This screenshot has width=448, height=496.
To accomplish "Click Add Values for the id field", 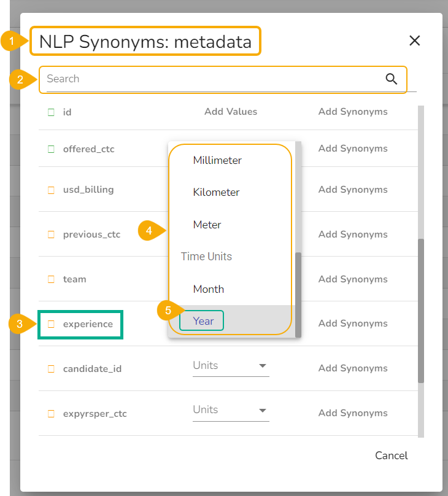I will click(231, 112).
